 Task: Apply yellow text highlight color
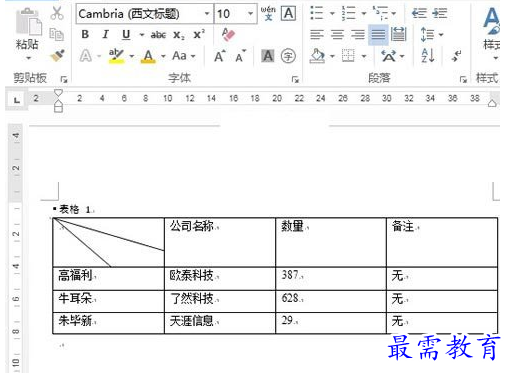tap(116, 56)
